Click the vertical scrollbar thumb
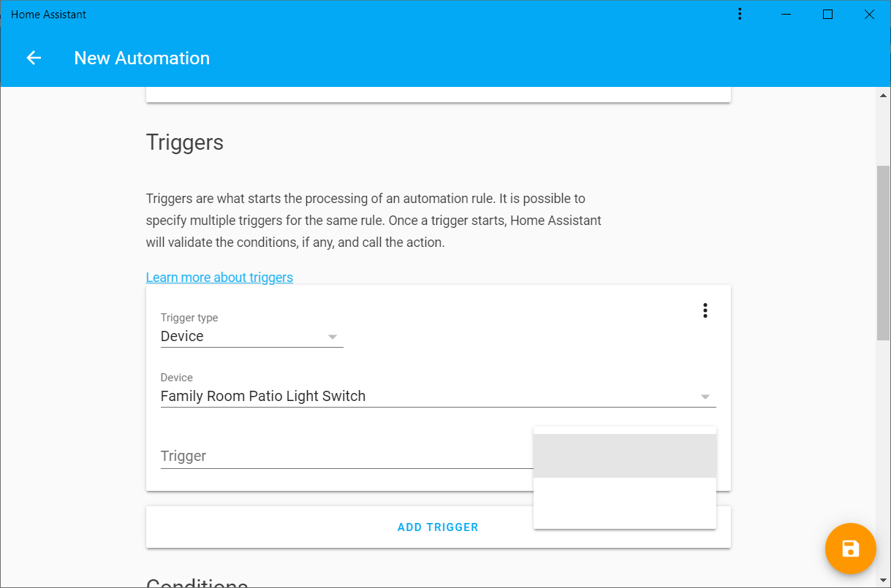 (883, 252)
